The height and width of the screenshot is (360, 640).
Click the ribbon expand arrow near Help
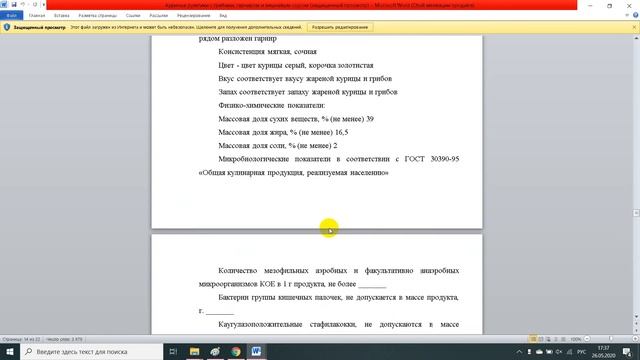click(x=627, y=16)
